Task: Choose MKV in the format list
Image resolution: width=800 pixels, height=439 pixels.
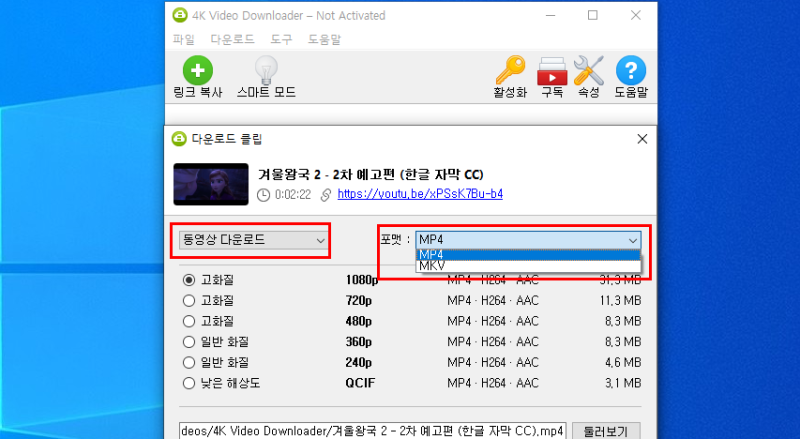Action: (529, 266)
